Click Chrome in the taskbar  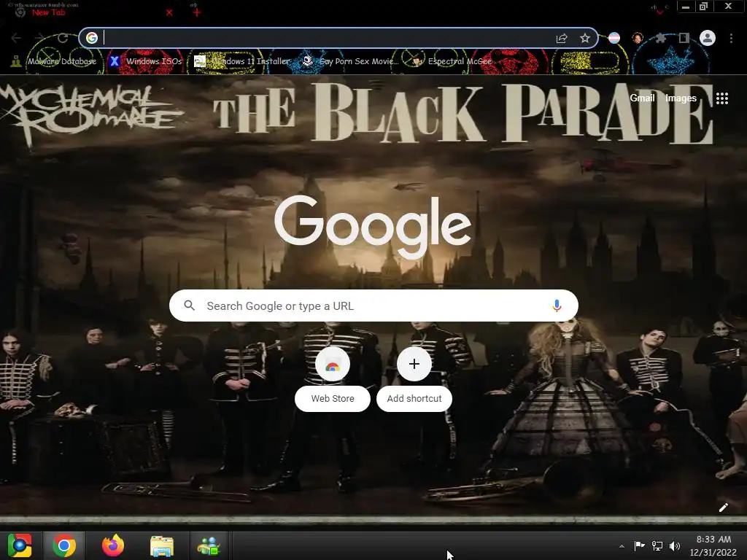tap(64, 545)
